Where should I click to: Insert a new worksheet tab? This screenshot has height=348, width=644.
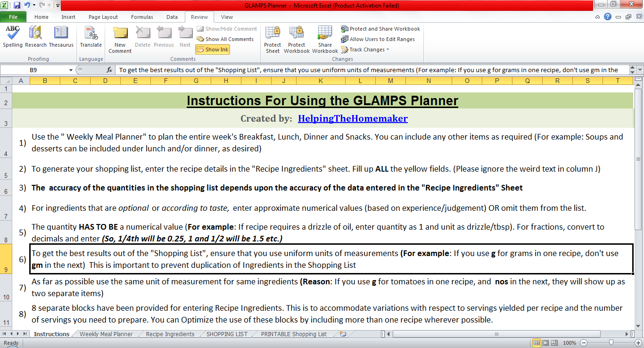click(343, 334)
